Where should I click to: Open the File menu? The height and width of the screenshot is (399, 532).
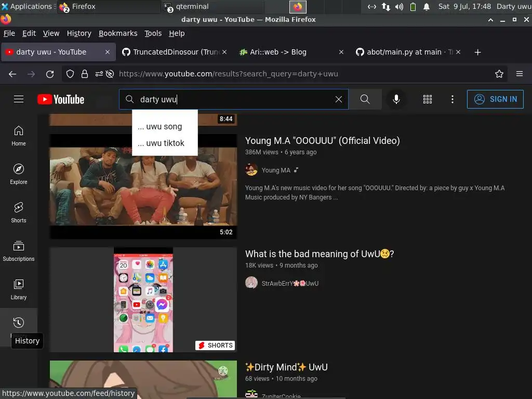pos(9,33)
